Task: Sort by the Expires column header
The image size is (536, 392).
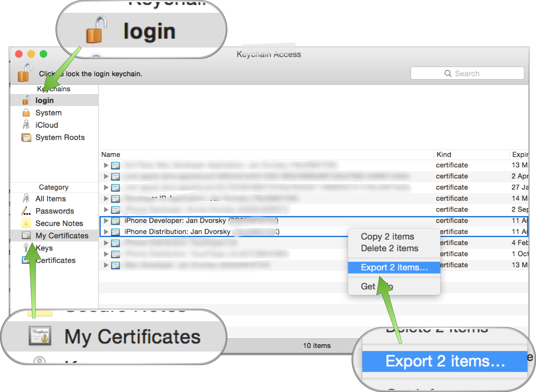Action: (x=520, y=154)
